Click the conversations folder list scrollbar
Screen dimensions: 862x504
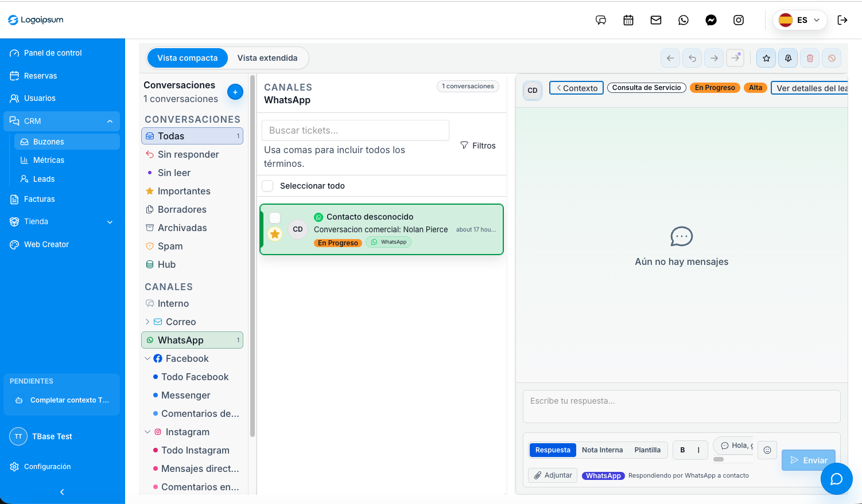click(x=253, y=255)
